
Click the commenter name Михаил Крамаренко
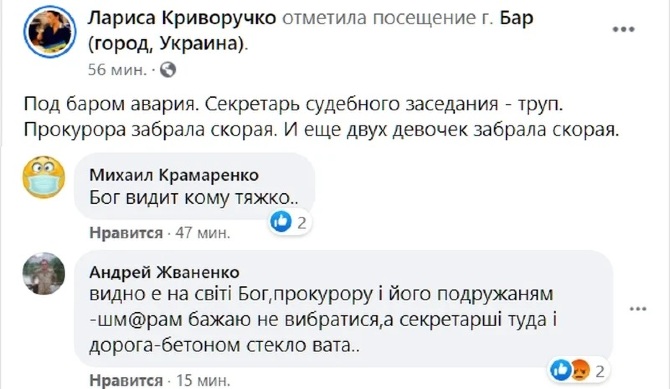(x=174, y=175)
